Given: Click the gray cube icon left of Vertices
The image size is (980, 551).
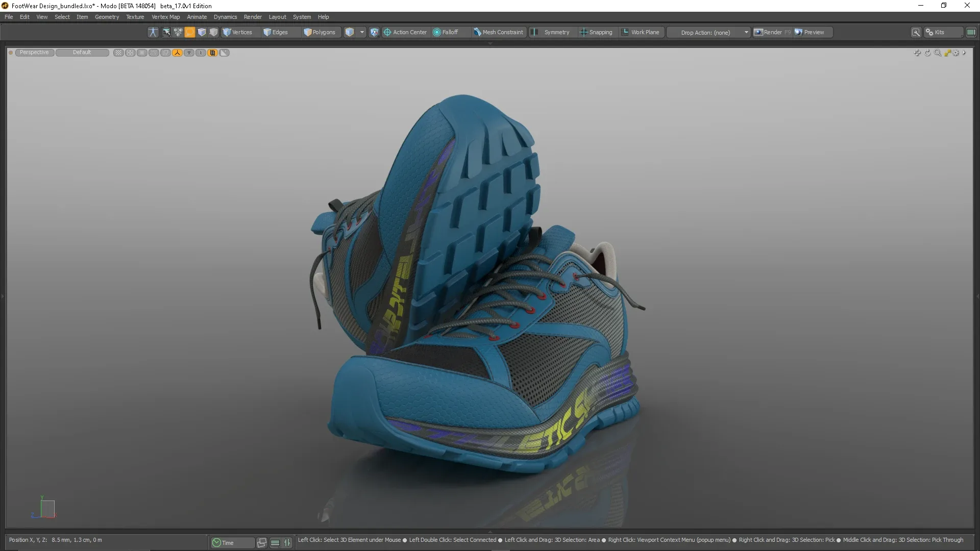Looking at the screenshot, I should 214,32.
